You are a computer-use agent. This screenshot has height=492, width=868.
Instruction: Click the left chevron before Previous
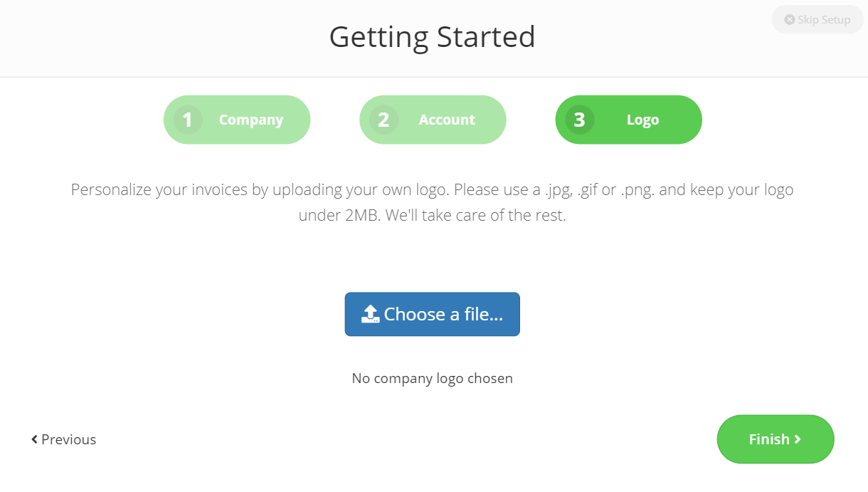(x=34, y=439)
